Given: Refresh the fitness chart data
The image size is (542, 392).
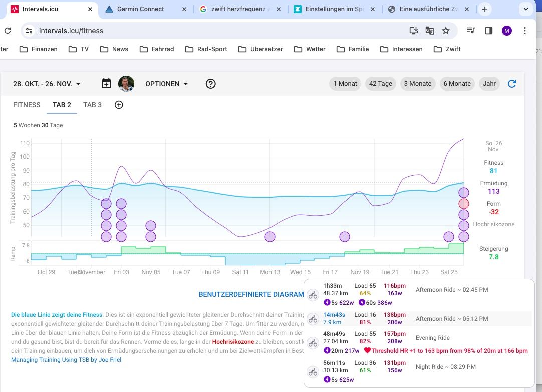Looking at the screenshot, I should (x=511, y=84).
